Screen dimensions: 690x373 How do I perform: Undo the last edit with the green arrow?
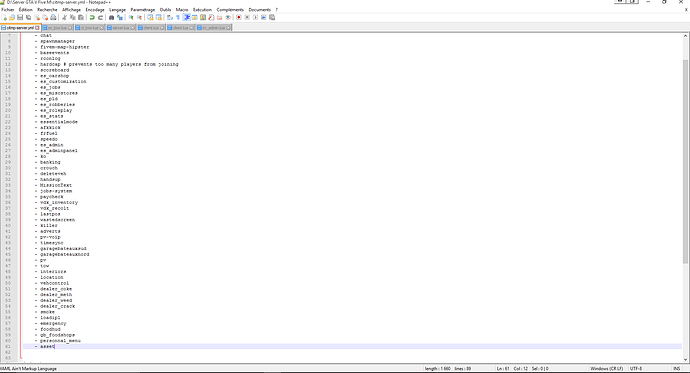pyautogui.click(x=92, y=18)
